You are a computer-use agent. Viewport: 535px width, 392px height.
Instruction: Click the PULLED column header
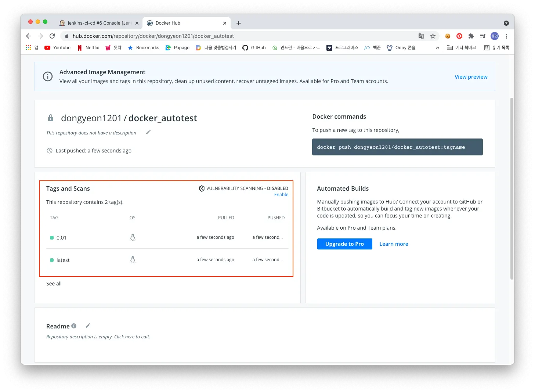tap(226, 218)
